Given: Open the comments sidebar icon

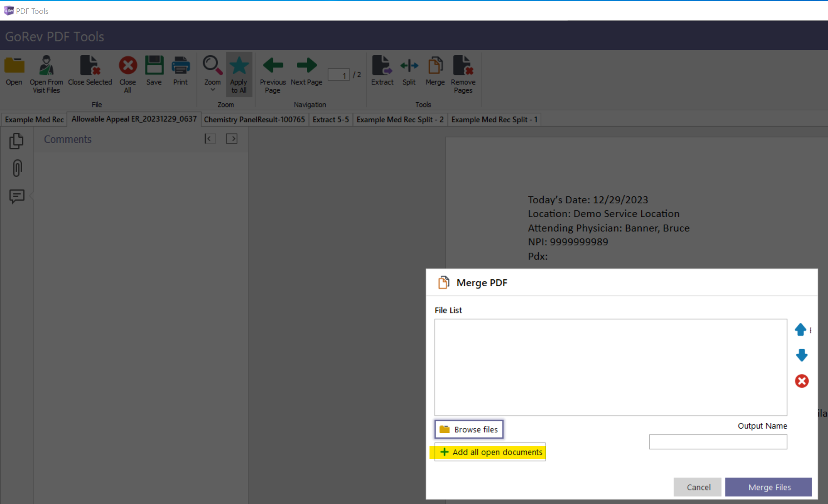Looking at the screenshot, I should (17, 196).
